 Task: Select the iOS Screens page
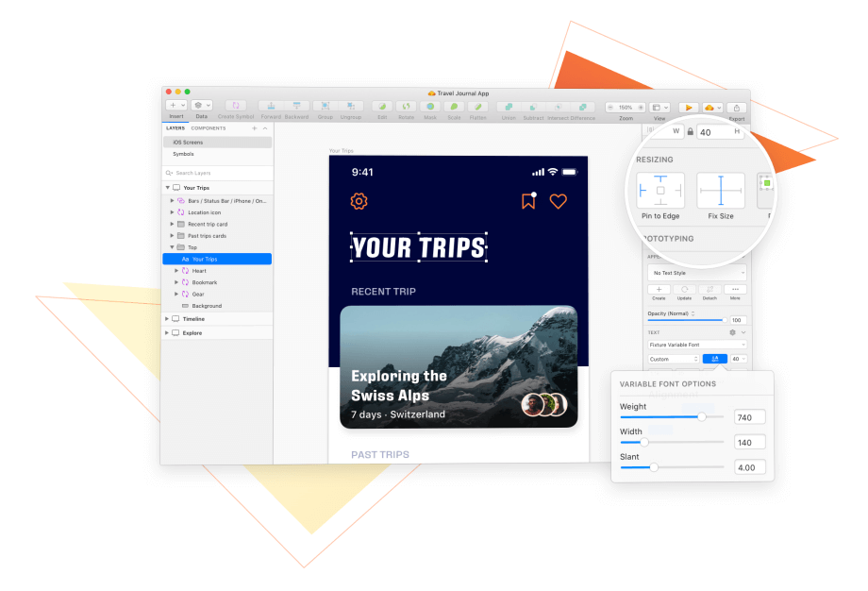218,143
